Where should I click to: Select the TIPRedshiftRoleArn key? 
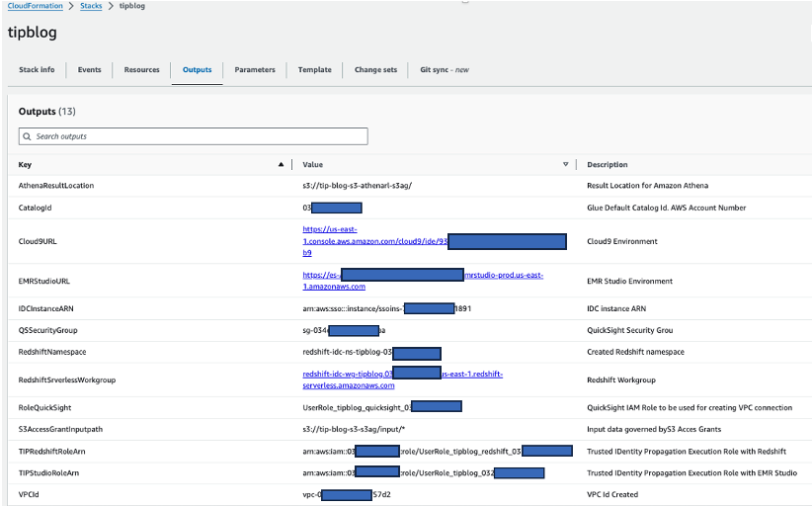point(51,452)
